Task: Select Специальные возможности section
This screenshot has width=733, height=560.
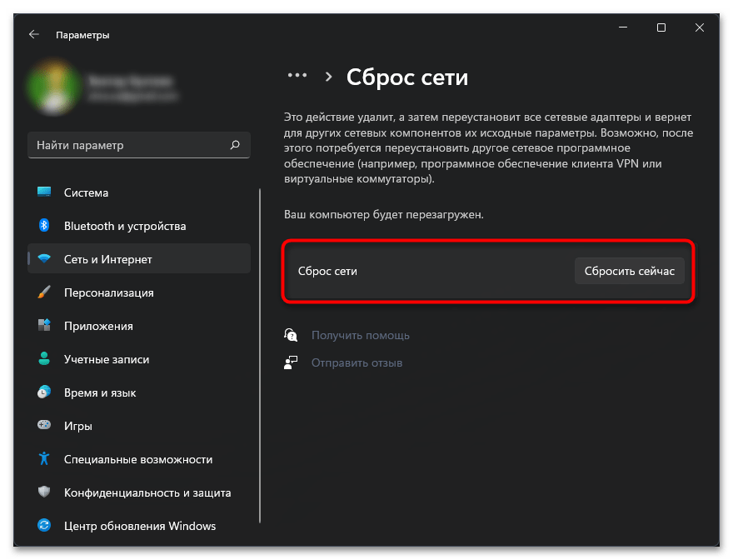Action: 139,458
